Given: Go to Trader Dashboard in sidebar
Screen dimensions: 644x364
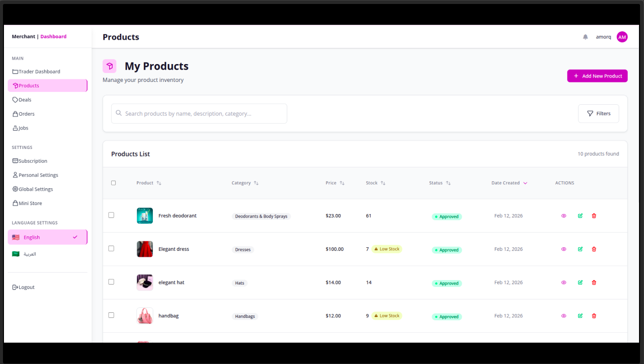Looking at the screenshot, I should [x=48, y=72].
